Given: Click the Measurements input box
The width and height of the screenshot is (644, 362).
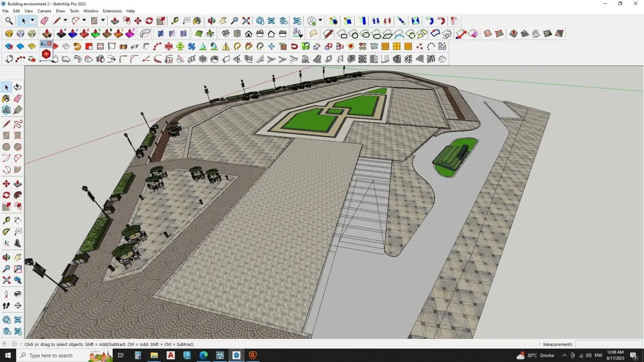Looking at the screenshot, I should tap(608, 344).
